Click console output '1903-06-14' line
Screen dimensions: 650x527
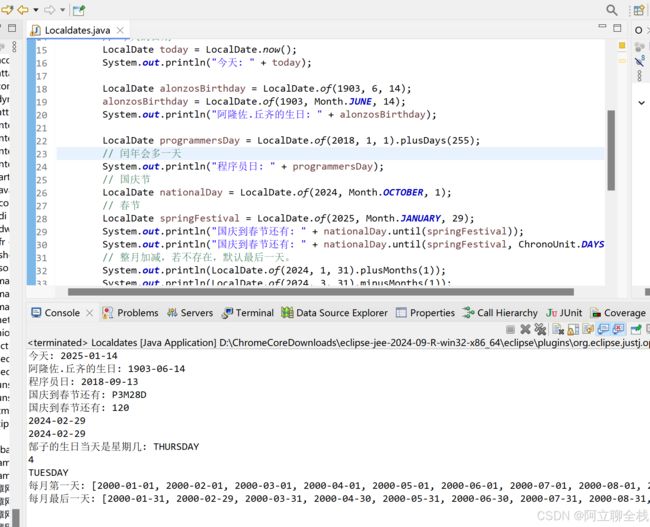(107, 369)
